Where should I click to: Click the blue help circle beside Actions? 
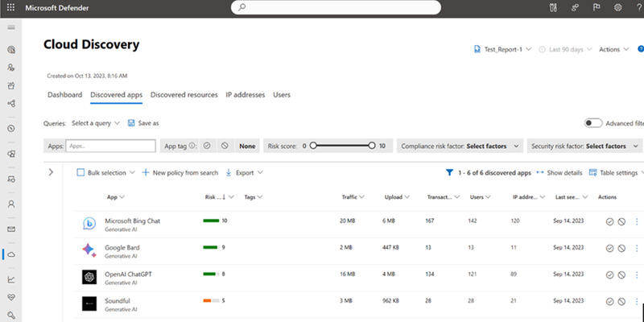641,49
